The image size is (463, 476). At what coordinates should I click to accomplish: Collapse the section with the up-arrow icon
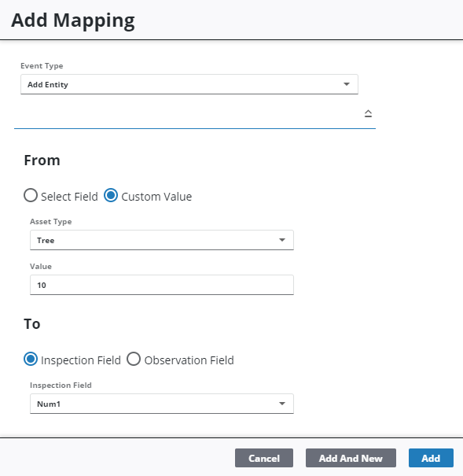point(368,113)
